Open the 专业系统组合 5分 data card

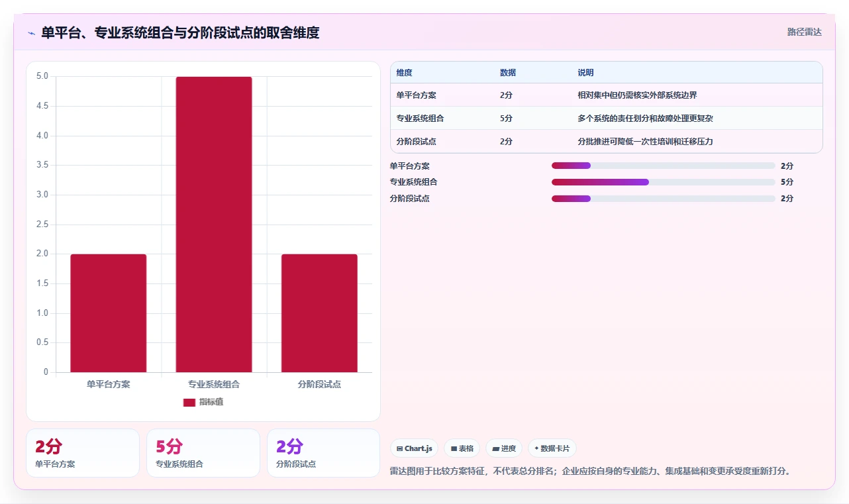coord(203,453)
